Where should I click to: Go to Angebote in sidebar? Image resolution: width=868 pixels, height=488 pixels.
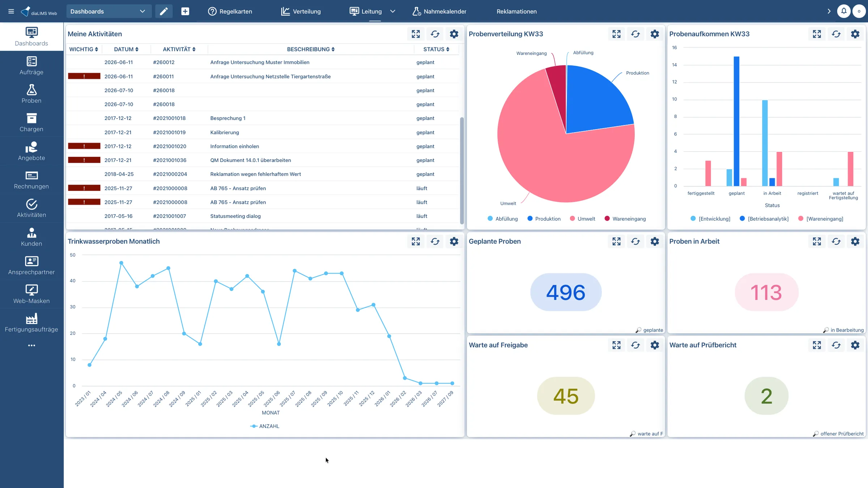click(31, 151)
